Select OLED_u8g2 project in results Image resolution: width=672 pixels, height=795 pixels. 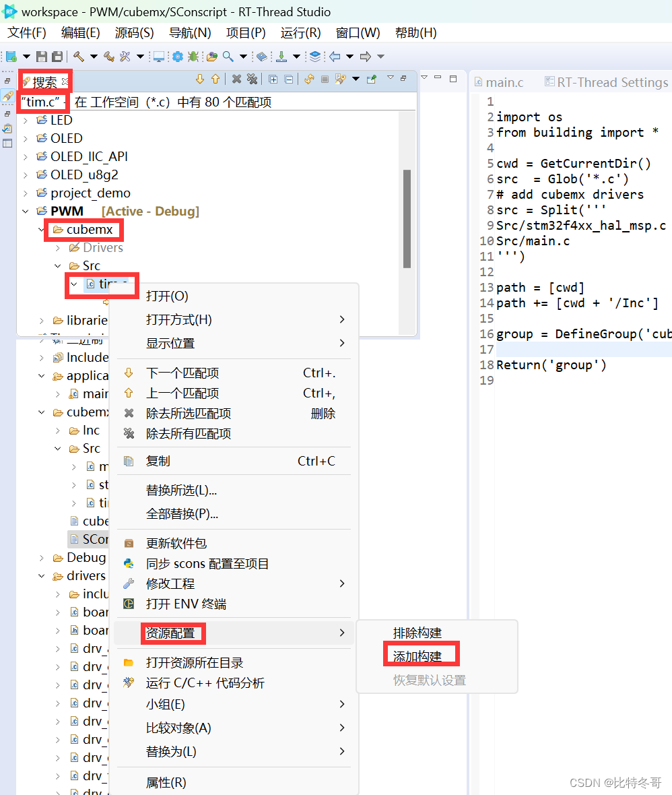[84, 175]
